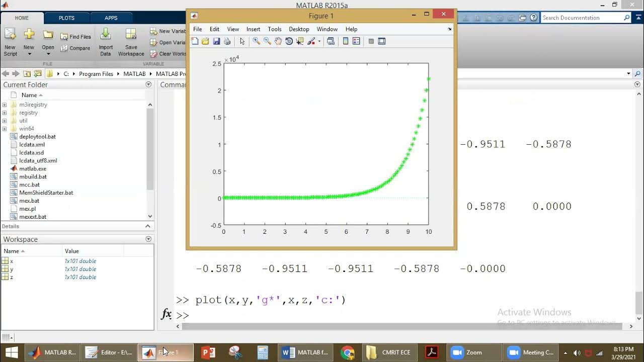644x362 pixels.
Task: Dock Figure 1 using the corner arrow
Action: pyautogui.click(x=450, y=29)
